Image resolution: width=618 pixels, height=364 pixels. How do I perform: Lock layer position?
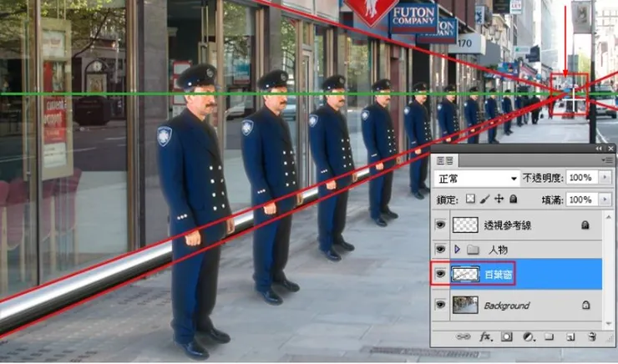tap(499, 199)
